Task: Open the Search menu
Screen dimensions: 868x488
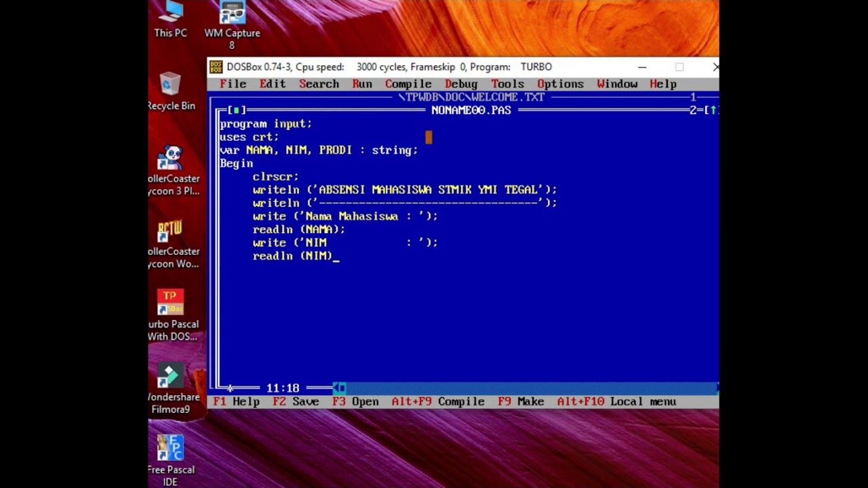Action: (x=319, y=84)
